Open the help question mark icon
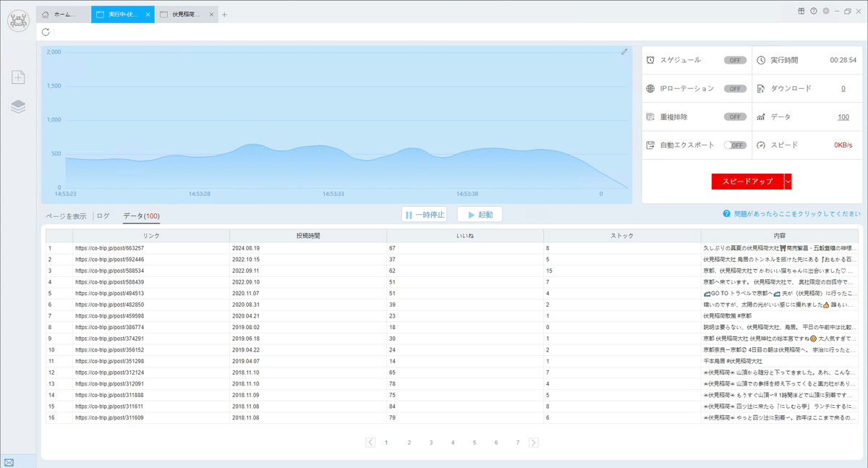This screenshot has height=468, width=868. 814,11
